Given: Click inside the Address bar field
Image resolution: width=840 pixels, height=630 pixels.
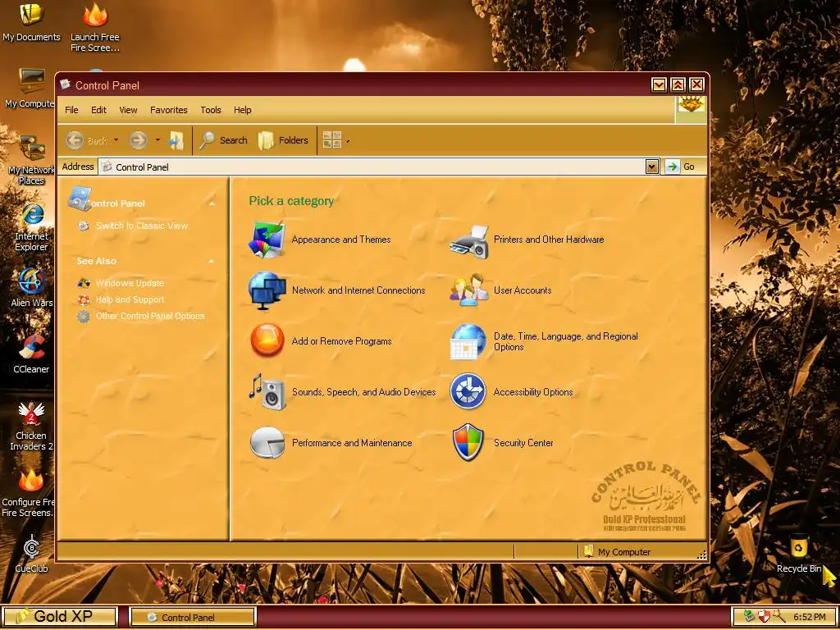Looking at the screenshot, I should coord(372,167).
